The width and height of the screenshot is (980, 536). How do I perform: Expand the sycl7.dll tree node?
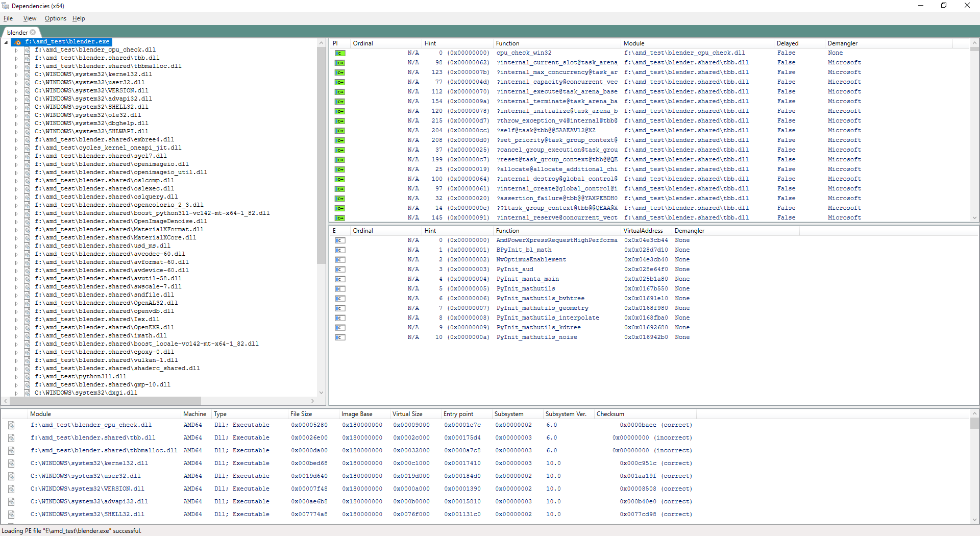point(16,157)
